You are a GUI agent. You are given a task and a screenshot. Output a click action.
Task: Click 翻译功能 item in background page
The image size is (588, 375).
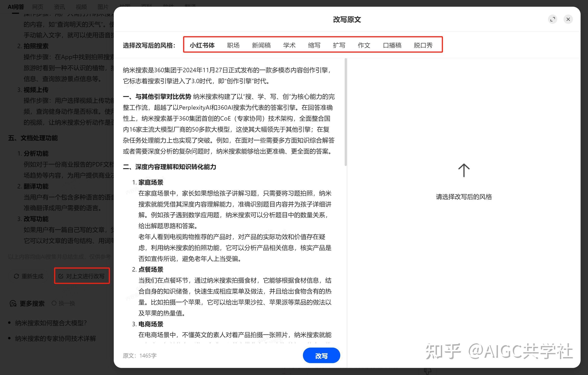point(36,186)
